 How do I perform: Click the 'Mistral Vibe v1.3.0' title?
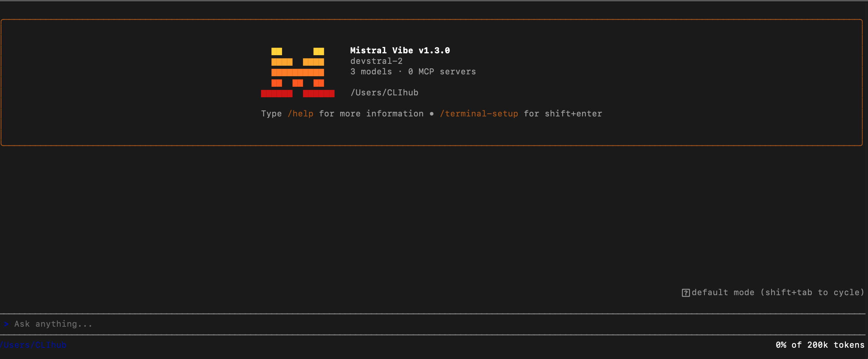(x=400, y=50)
